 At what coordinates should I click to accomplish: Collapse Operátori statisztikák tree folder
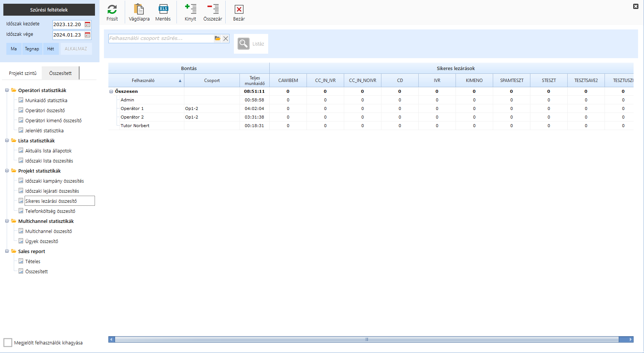click(x=7, y=90)
